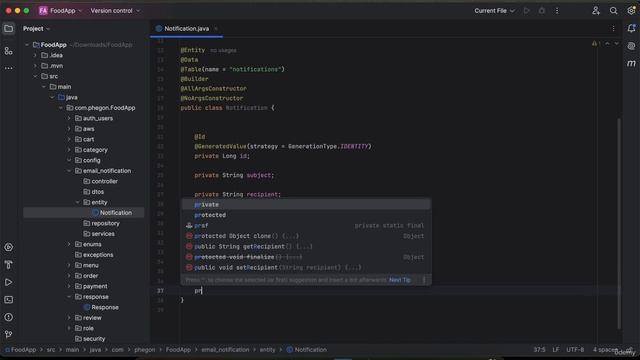This screenshot has width=640, height=360.
Task: Collapse the email_notification package
Action: [x=69, y=171]
